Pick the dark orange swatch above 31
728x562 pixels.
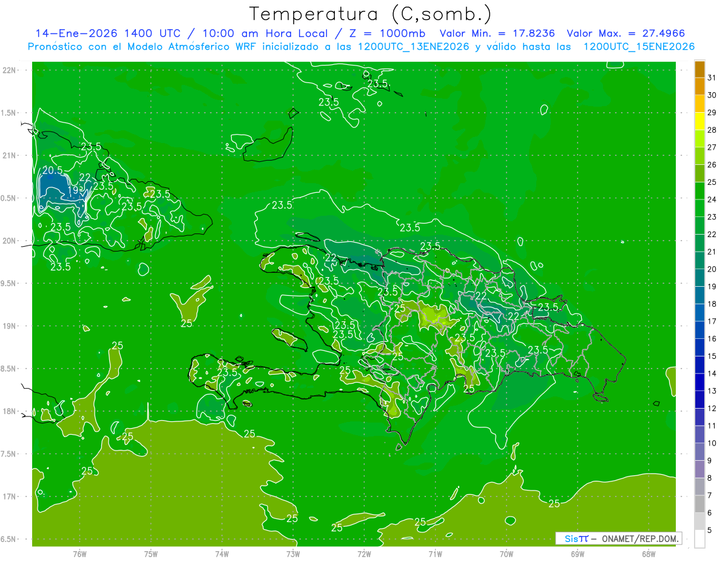699,69
